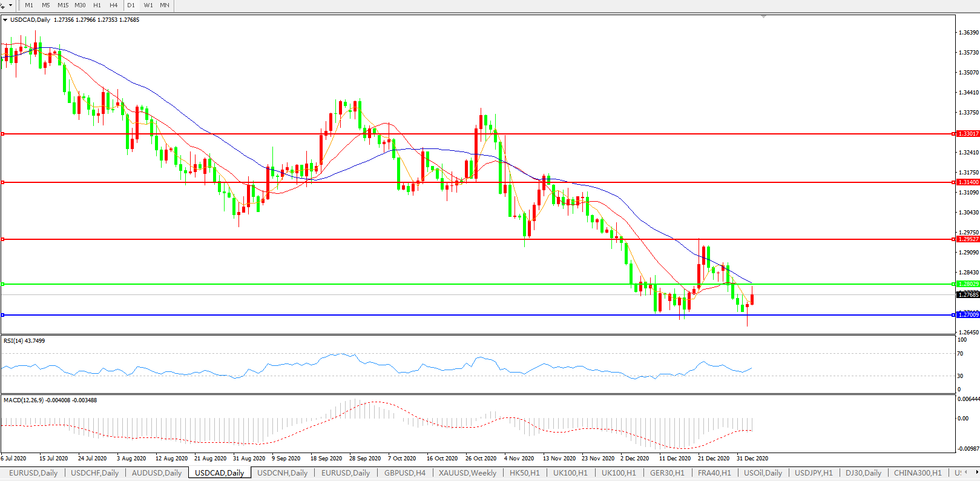Toggle the M1 timeframe button

[29, 5]
